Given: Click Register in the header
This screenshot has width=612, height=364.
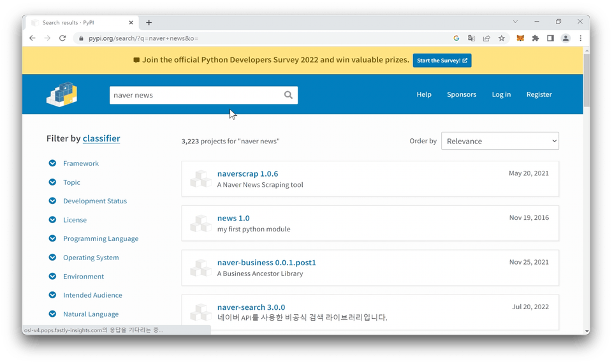Looking at the screenshot, I should click(539, 94).
